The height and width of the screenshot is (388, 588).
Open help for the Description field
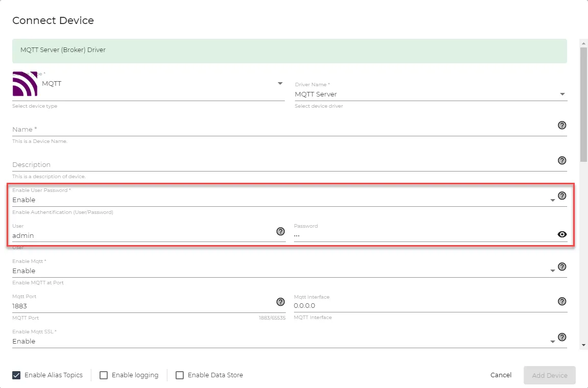(x=562, y=161)
